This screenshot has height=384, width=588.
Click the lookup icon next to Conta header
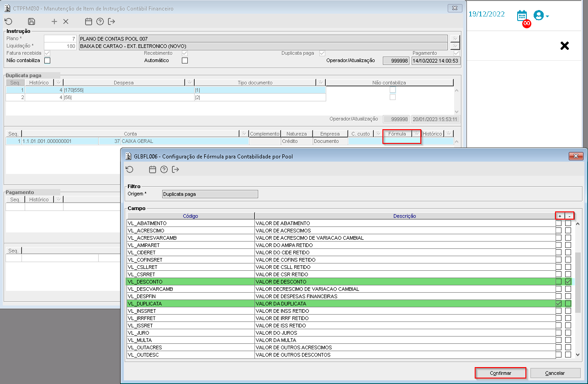click(x=244, y=134)
